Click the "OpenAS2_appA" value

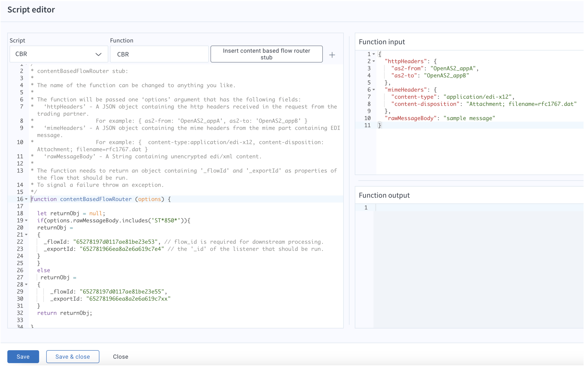pos(453,68)
